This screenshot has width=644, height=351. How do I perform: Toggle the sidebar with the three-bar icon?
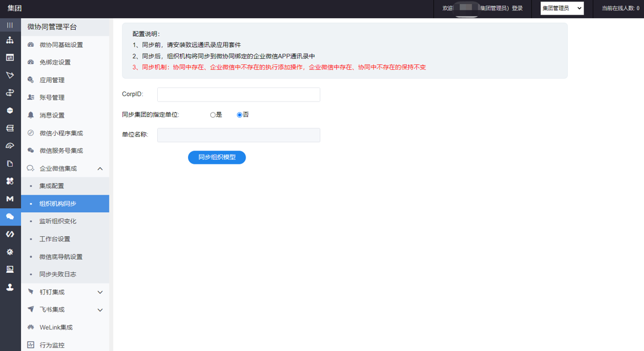10,25
